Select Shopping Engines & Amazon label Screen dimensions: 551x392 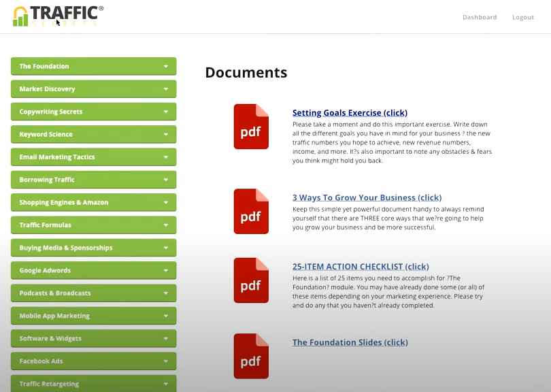click(x=64, y=202)
